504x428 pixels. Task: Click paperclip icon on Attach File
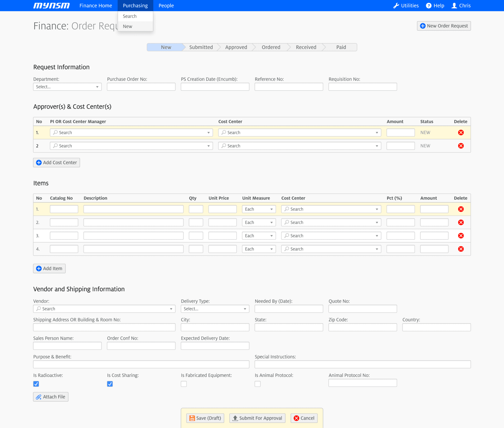click(39, 397)
